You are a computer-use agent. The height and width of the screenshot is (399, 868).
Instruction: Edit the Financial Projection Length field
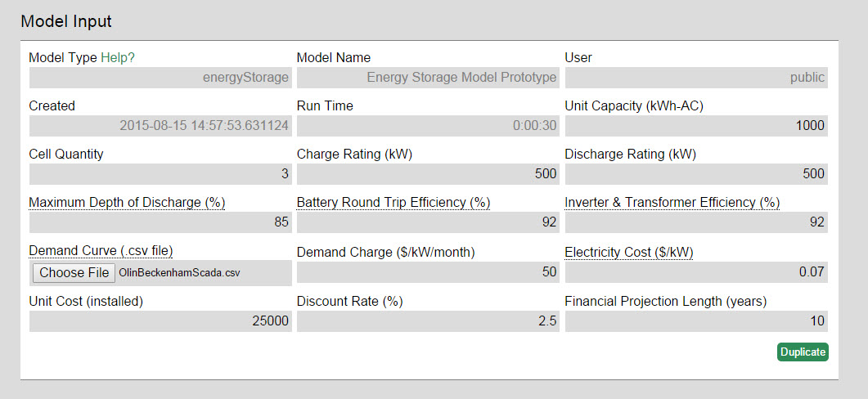[696, 321]
